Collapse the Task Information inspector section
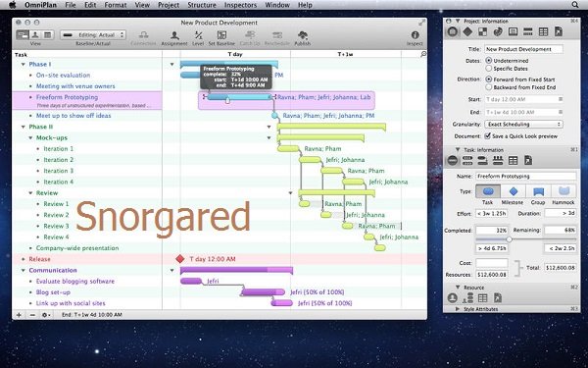 tap(458, 149)
